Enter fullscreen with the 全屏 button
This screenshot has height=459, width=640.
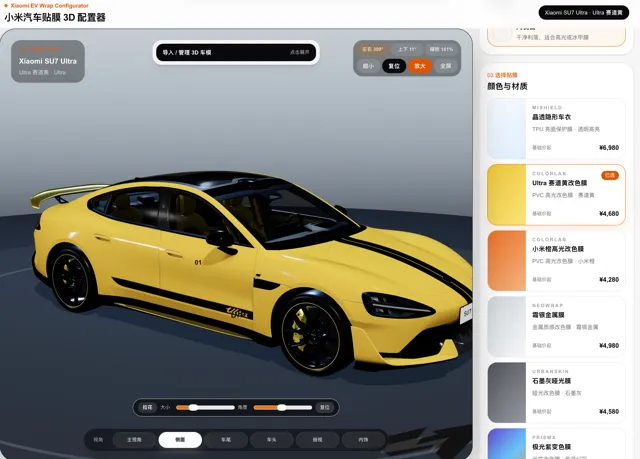[446, 66]
